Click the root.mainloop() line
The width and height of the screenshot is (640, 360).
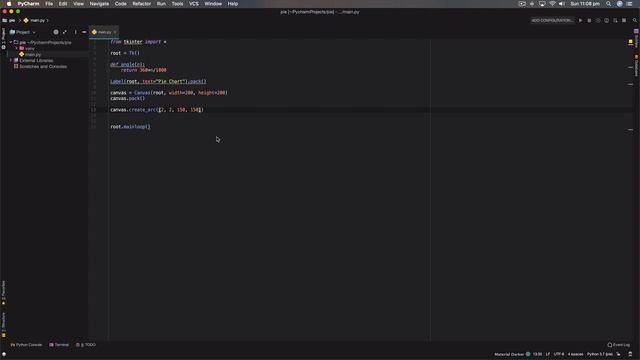pyautogui.click(x=130, y=127)
